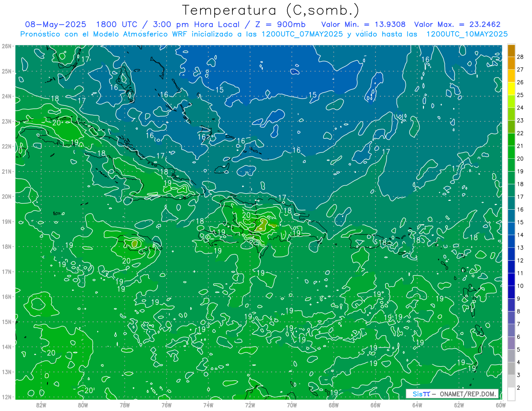
Task: Click longitude label "68W"
Action: point(334,405)
